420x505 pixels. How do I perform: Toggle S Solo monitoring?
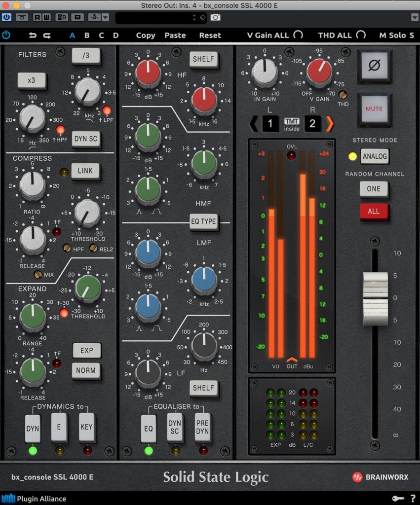tap(412, 35)
